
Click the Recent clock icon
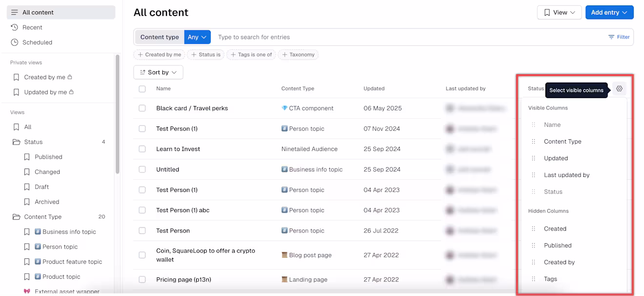tap(15, 27)
